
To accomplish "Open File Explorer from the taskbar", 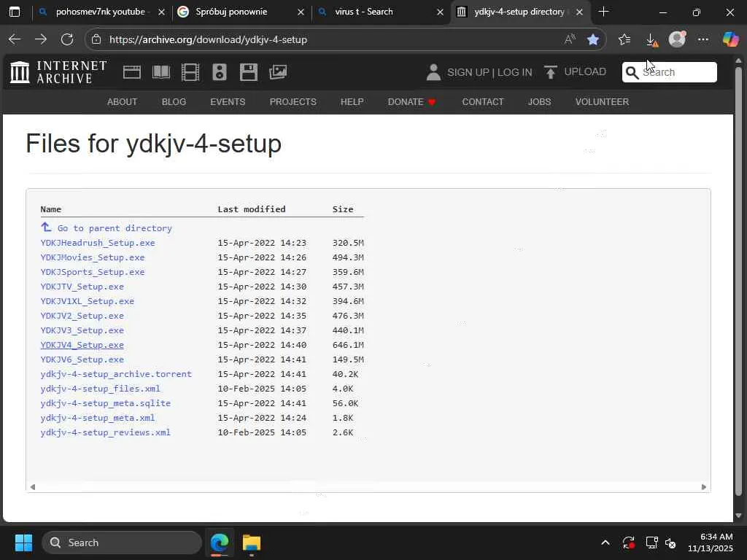I will click(252, 542).
